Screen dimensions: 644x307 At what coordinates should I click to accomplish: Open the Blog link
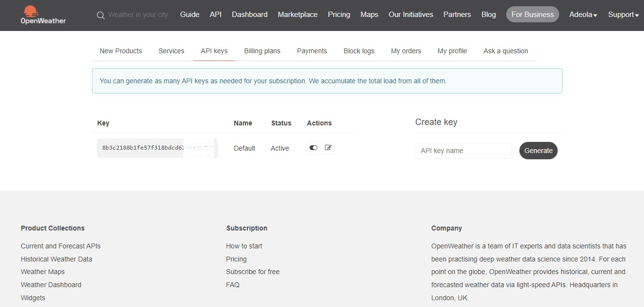pyautogui.click(x=489, y=15)
